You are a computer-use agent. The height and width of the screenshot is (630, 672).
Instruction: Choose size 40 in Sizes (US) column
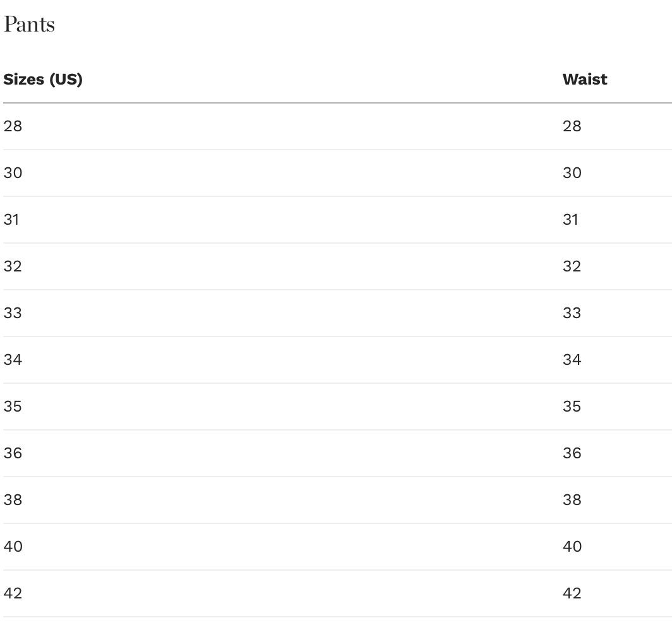[13, 547]
